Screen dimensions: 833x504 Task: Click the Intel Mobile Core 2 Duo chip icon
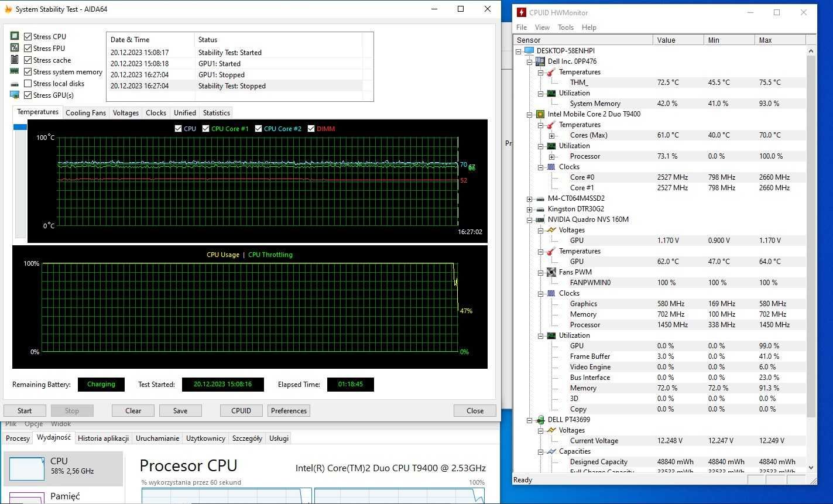tap(540, 114)
